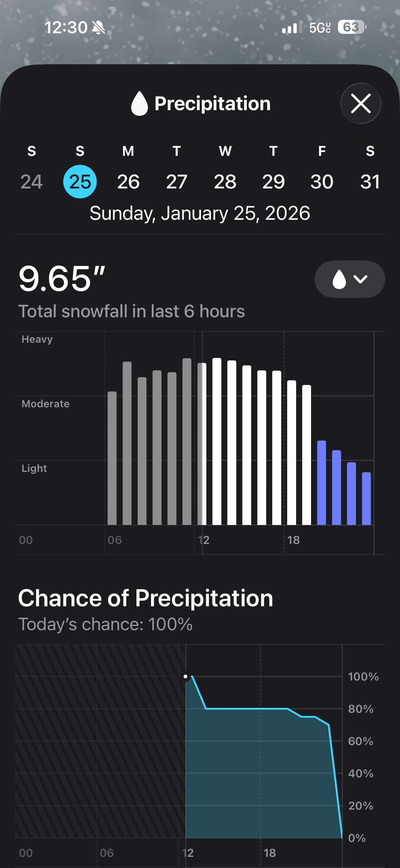400x868 pixels.
Task: Switch to Saturday the 31st
Action: tap(370, 182)
